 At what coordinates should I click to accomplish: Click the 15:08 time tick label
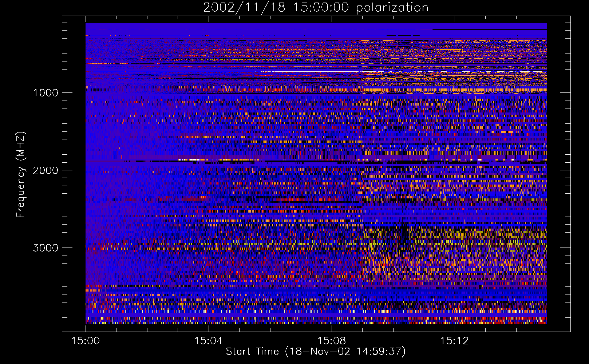click(x=332, y=341)
